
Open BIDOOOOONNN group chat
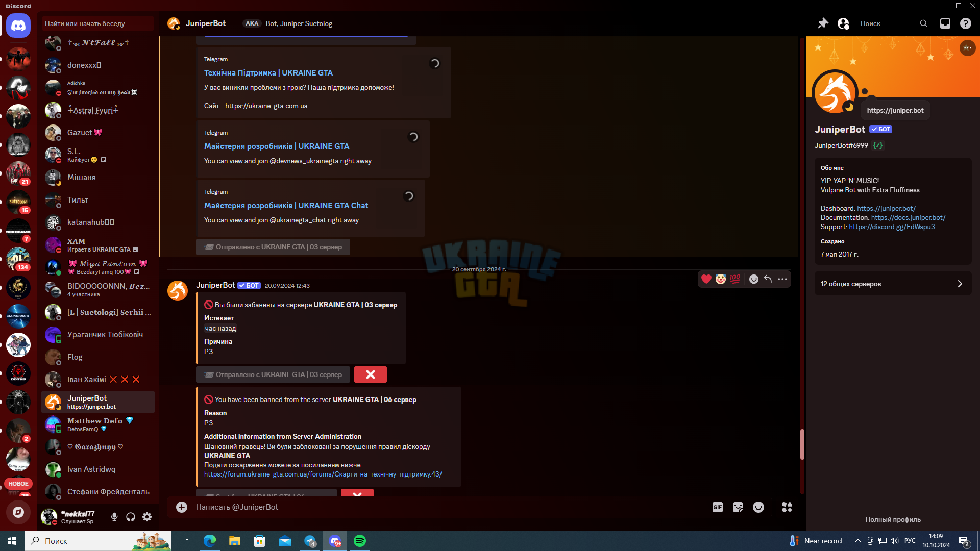98,290
